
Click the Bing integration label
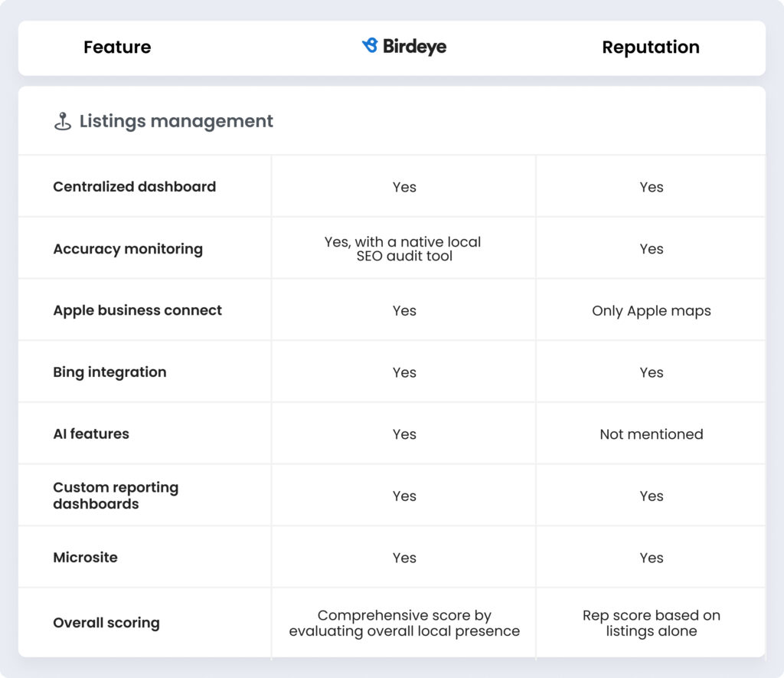point(109,372)
